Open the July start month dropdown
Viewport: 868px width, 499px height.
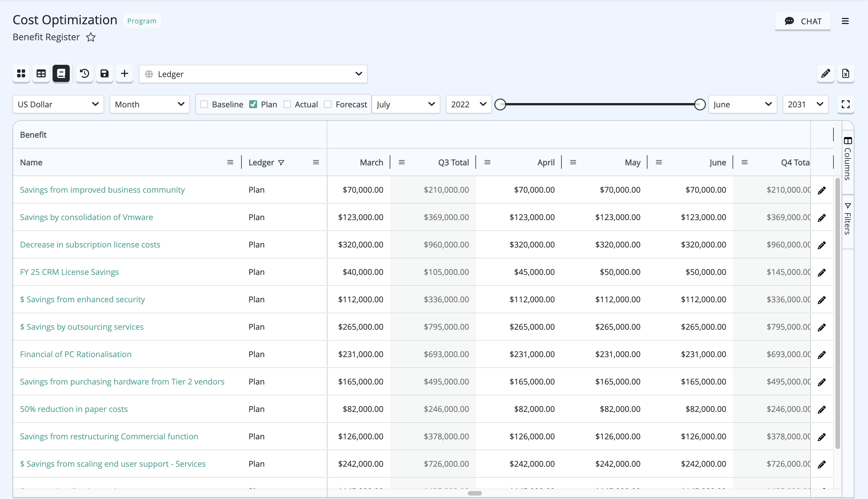pos(406,104)
